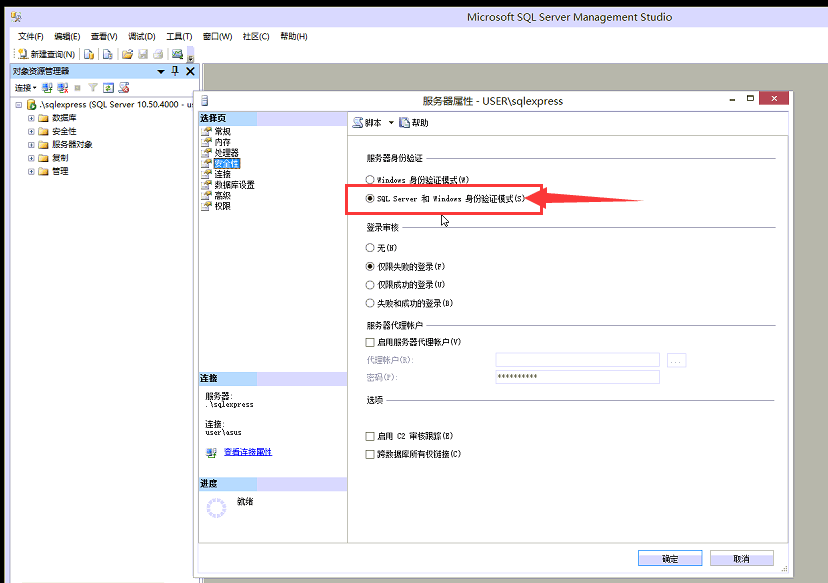
Task: Open the 常规 page in server properties
Action: (222, 131)
